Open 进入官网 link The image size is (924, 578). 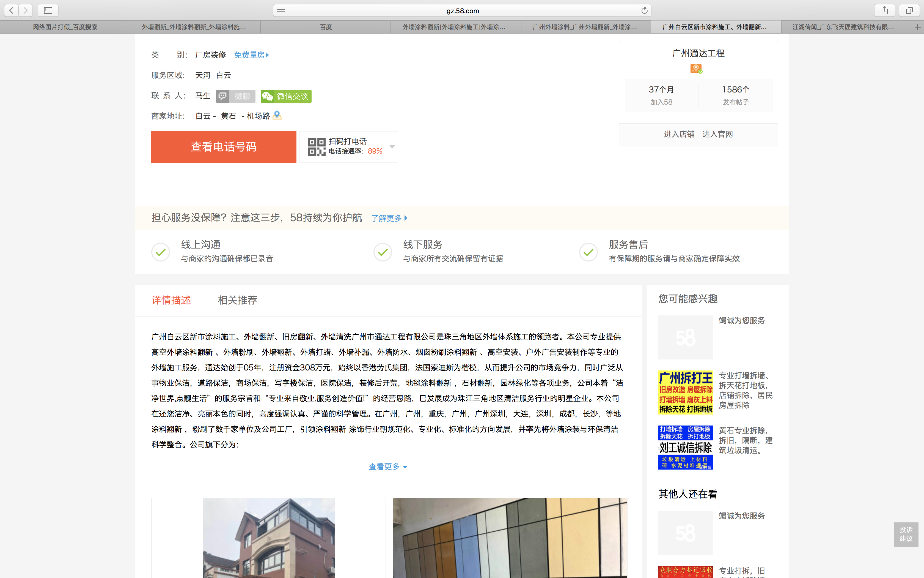tap(717, 134)
